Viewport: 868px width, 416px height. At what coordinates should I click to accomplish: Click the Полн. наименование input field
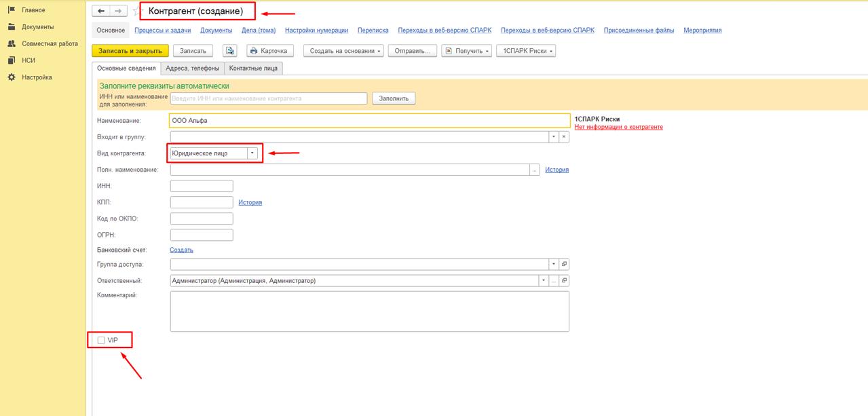[350, 170]
